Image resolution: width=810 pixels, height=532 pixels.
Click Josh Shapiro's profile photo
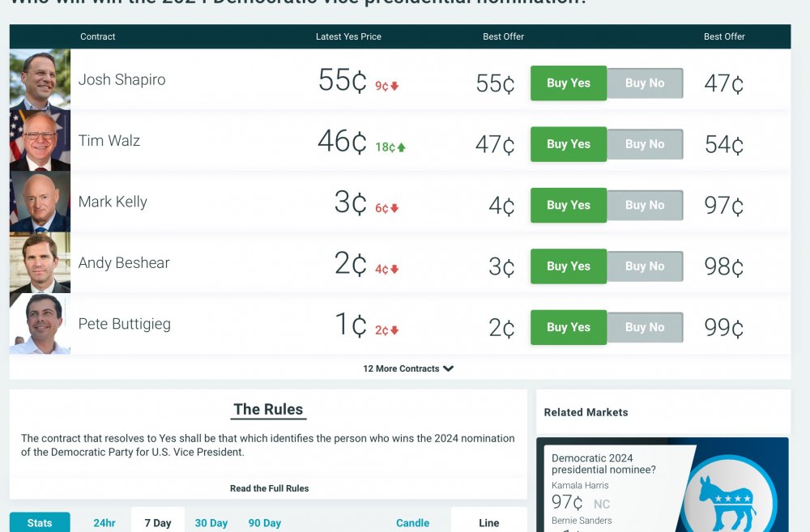[x=40, y=79]
